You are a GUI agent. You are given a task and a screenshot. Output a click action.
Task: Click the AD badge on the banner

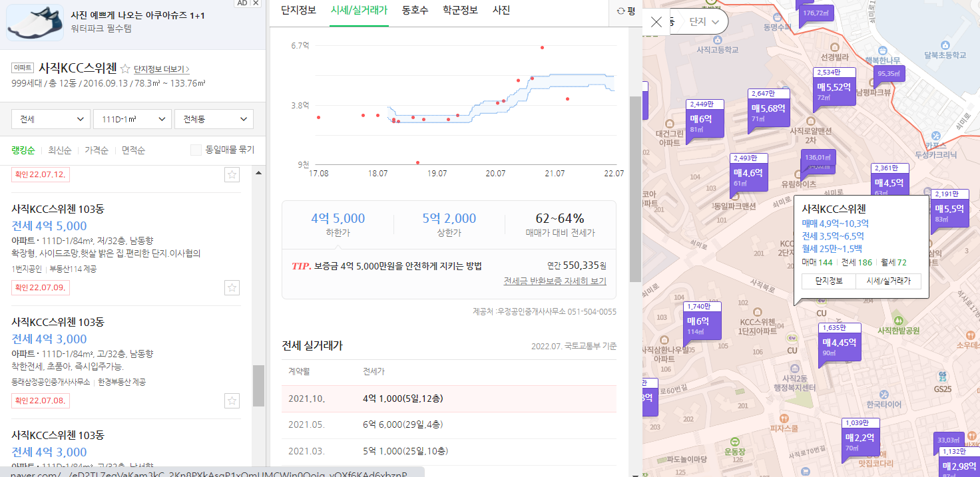[x=244, y=3]
